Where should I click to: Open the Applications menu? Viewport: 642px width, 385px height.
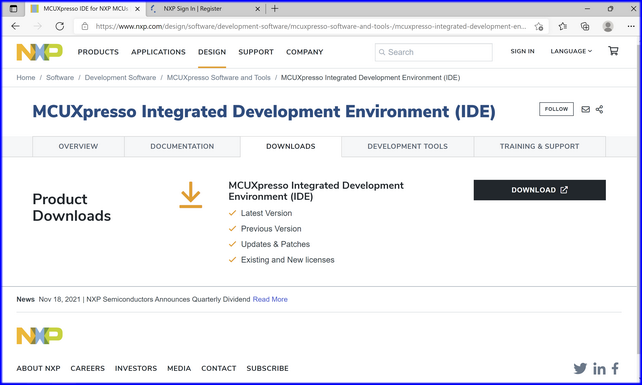tap(158, 52)
